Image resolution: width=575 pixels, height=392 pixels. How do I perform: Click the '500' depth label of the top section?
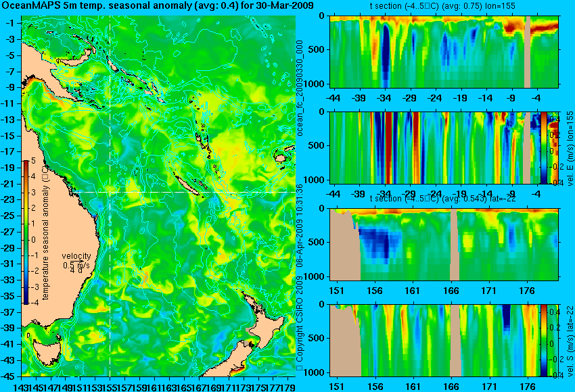[317, 50]
